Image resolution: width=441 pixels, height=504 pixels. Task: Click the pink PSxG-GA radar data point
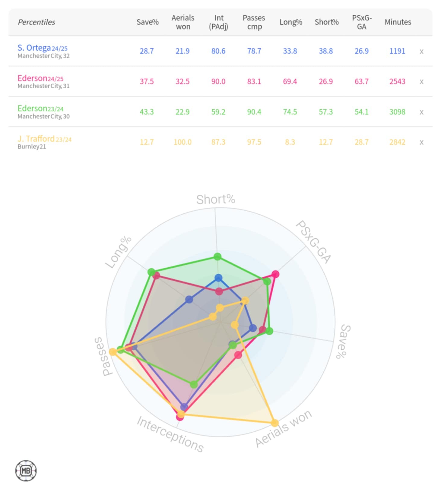(x=275, y=274)
